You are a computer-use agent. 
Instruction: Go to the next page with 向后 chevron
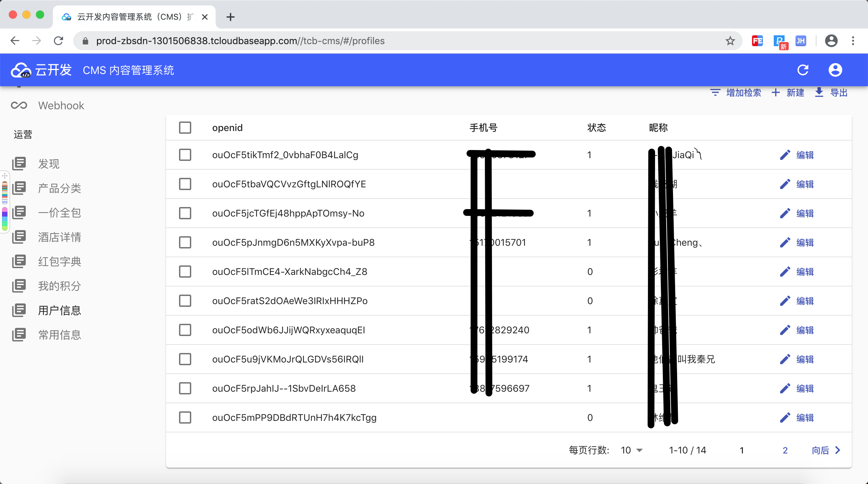[837, 450]
